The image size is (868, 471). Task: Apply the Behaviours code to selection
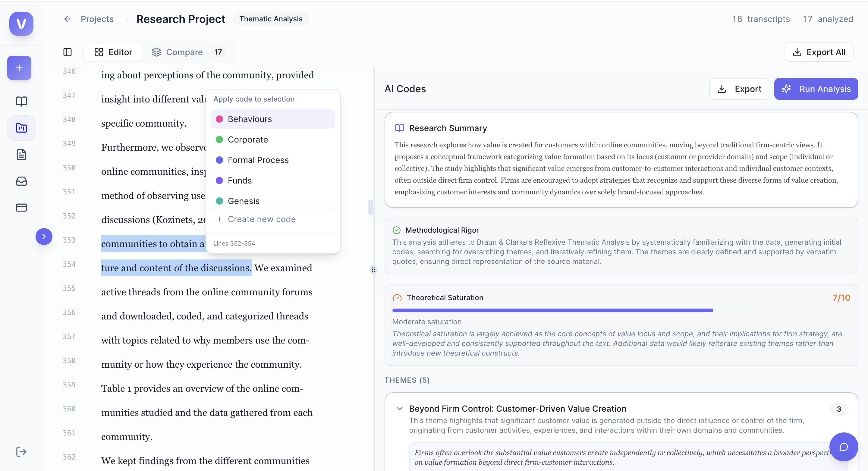(250, 119)
